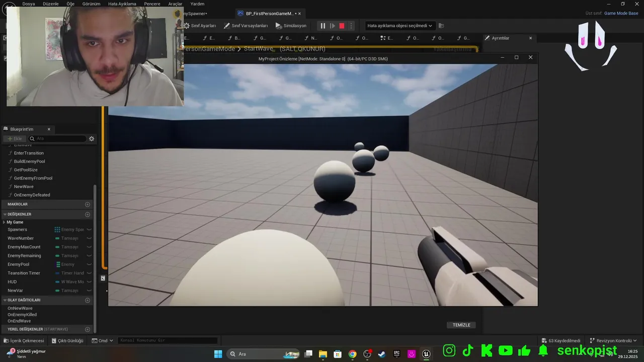Open Epic Games Launcher taskbar icon

(397, 354)
